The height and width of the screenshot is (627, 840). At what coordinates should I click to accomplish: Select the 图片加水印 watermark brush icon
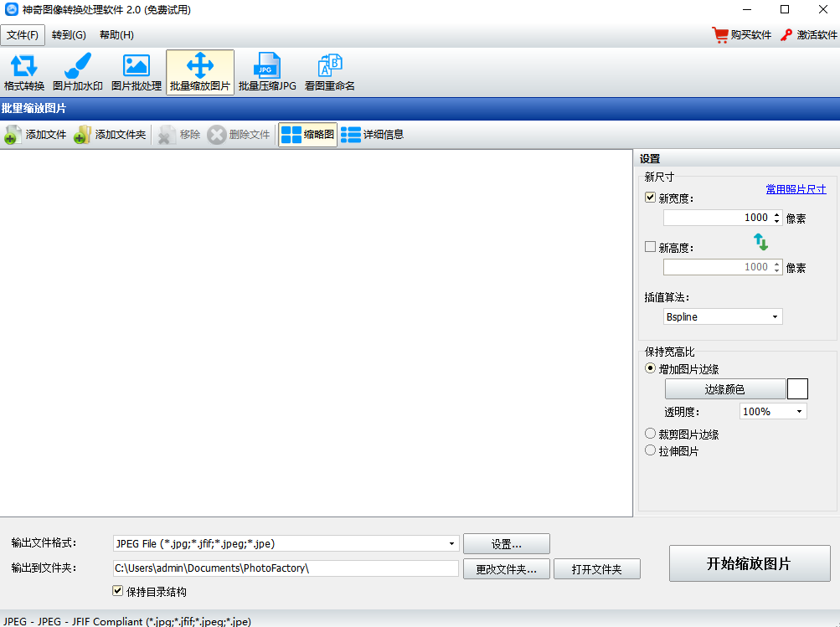(78, 65)
